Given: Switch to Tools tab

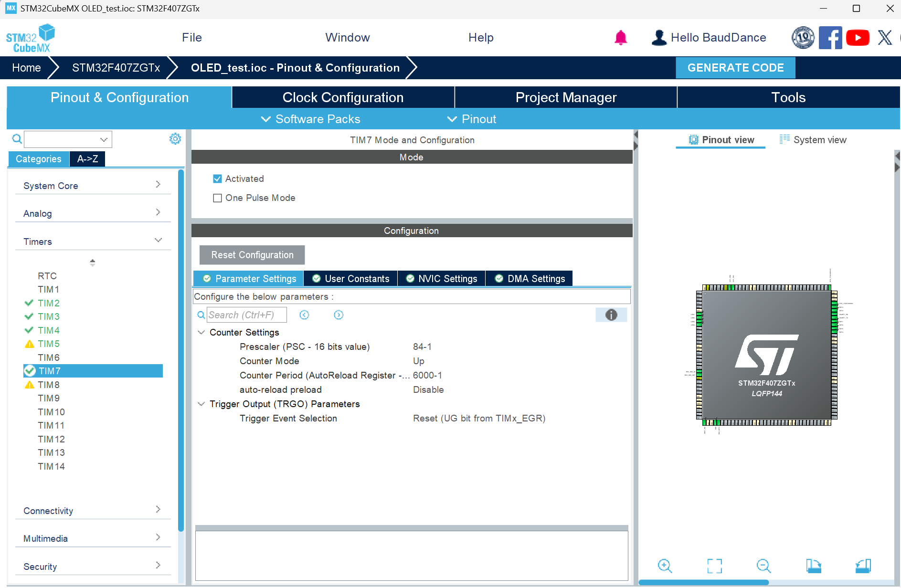Looking at the screenshot, I should pos(788,97).
